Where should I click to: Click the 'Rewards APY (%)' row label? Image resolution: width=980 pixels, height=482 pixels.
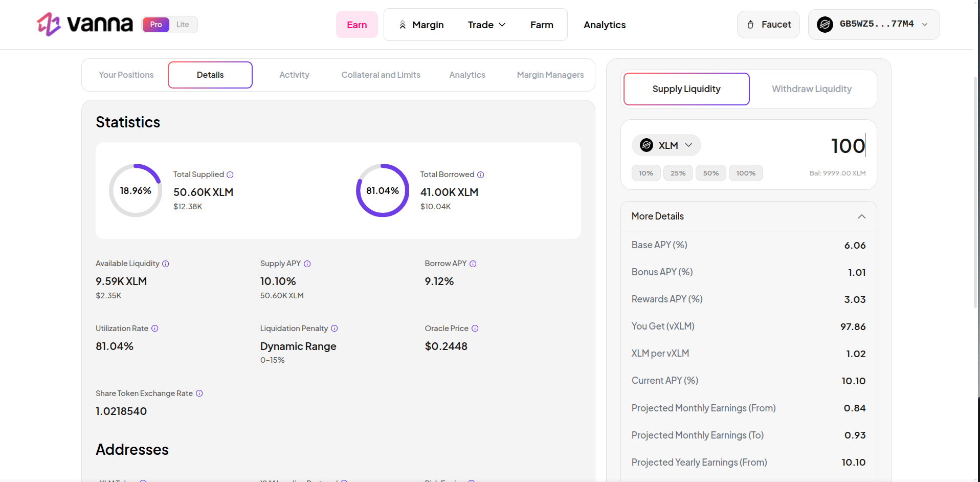pos(667,299)
